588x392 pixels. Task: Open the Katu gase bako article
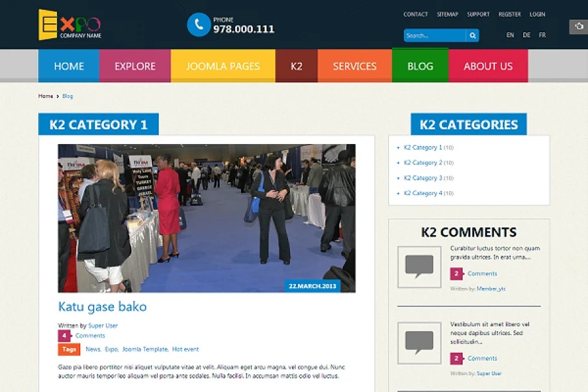point(102,306)
